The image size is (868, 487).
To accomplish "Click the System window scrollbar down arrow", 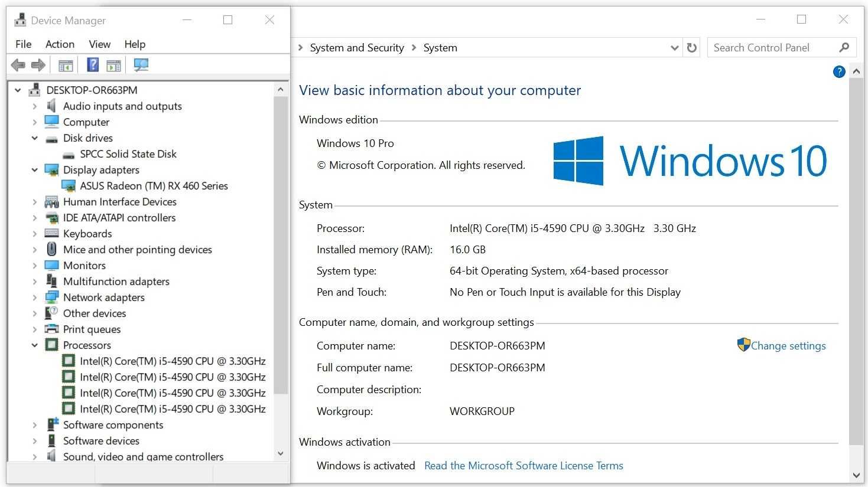I will (856, 475).
